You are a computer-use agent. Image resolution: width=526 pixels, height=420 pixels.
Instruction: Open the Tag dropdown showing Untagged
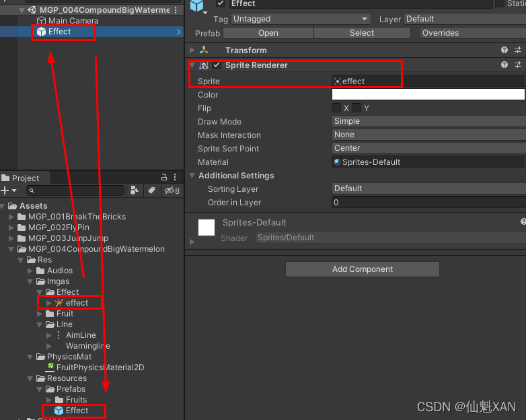click(301, 19)
